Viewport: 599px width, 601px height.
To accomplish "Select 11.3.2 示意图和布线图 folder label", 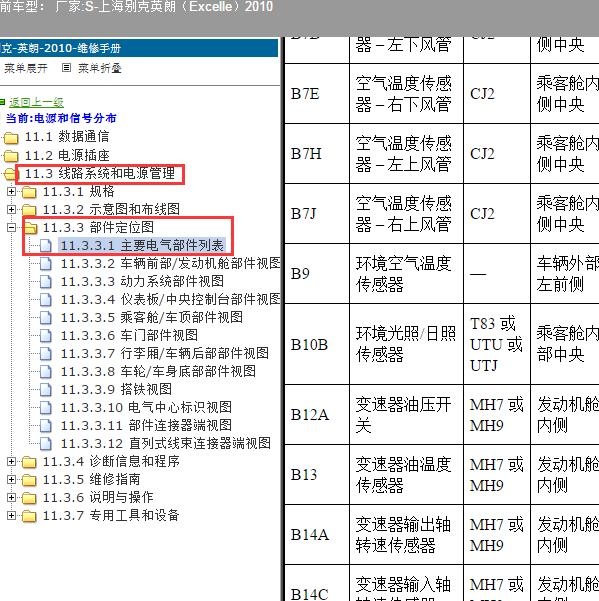I will (x=111, y=209).
